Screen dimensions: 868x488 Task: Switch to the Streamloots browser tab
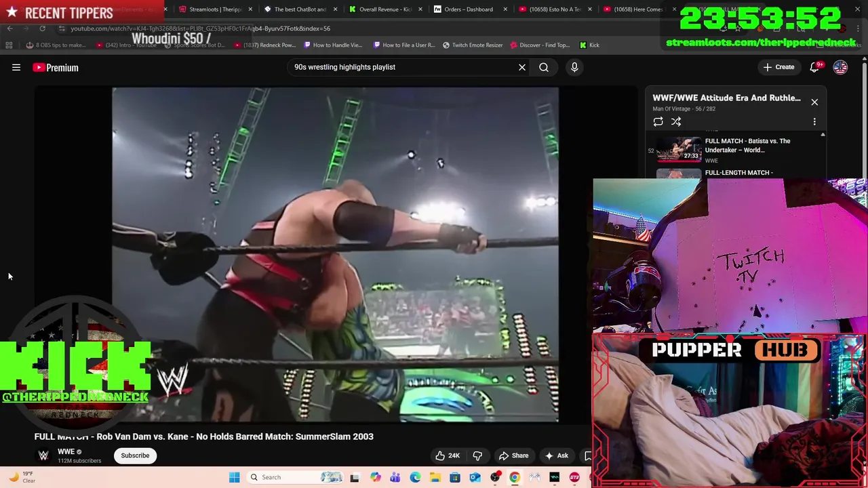tap(214, 9)
